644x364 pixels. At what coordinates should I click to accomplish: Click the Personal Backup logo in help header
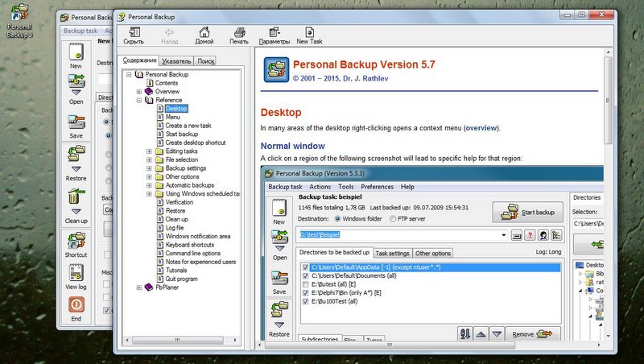(276, 70)
